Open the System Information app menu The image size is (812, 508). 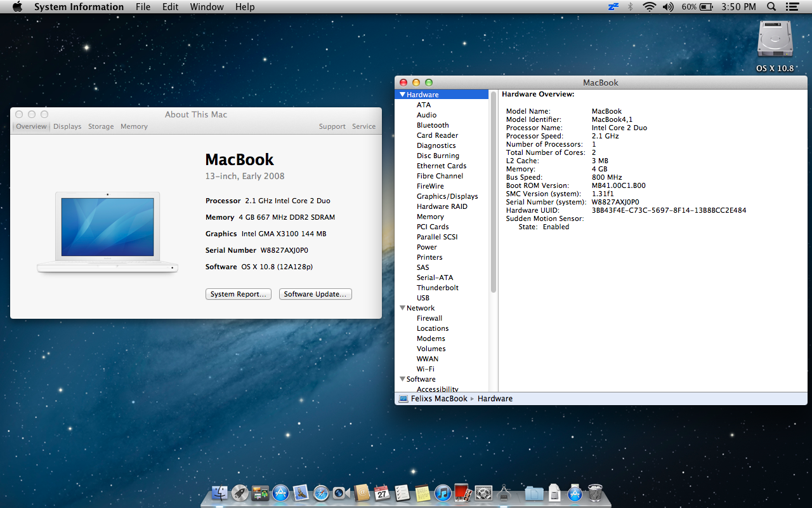pyautogui.click(x=79, y=7)
